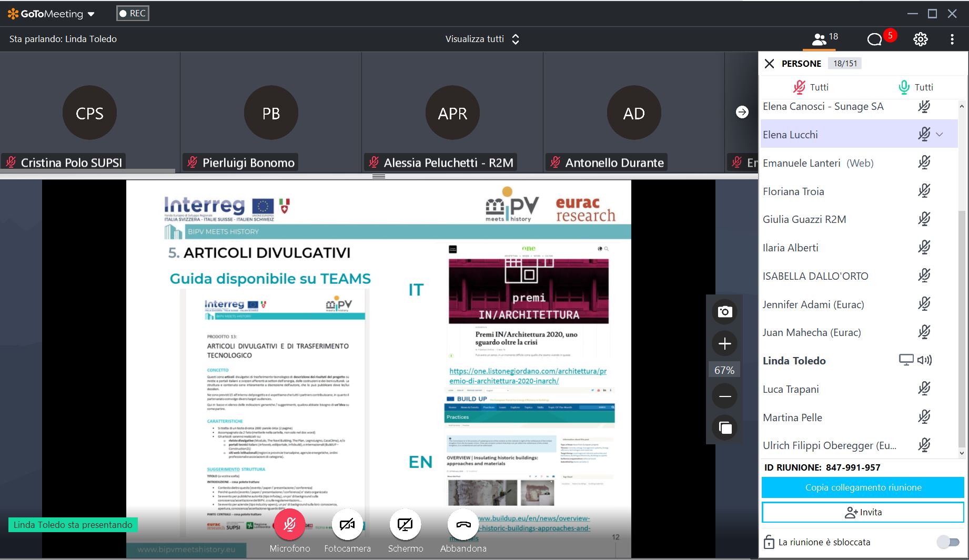969x560 pixels.
Task: Click Linda Toledo's speaker audio icon
Action: tap(924, 360)
